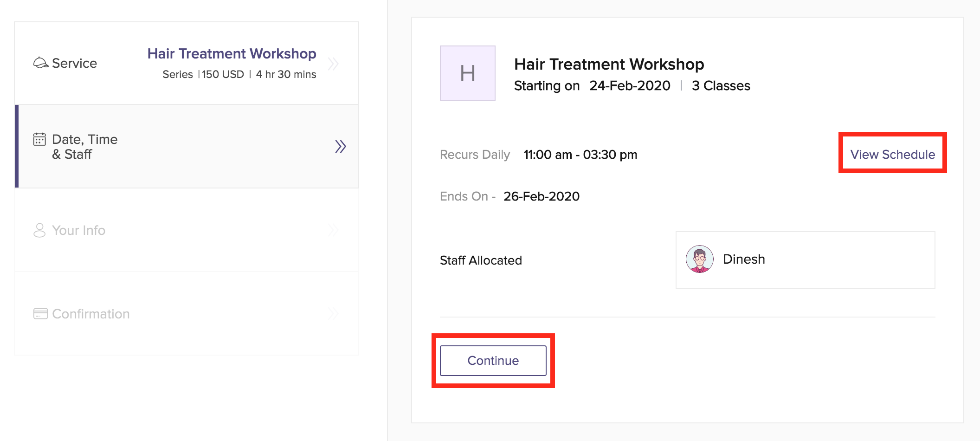Open the Service step

74,63
